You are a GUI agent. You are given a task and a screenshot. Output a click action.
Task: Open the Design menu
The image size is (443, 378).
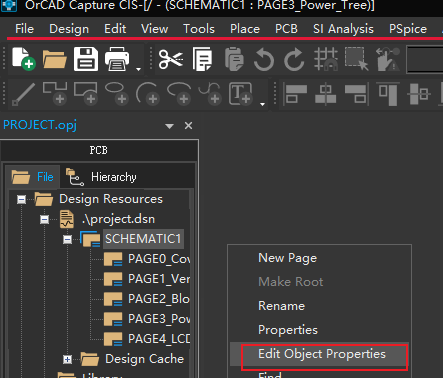coord(69,29)
